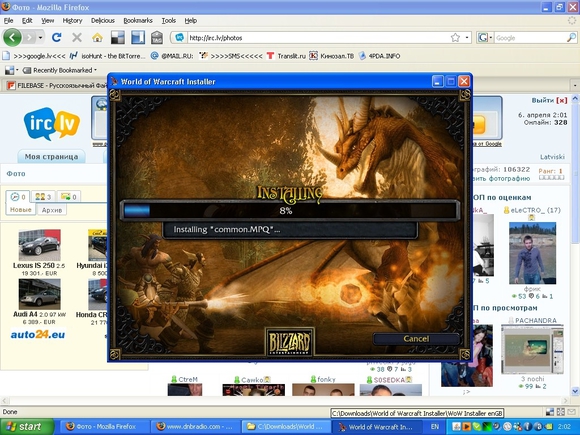The height and width of the screenshot is (435, 580).
Task: Switch to the FILEBASE browser tab
Action: [x=57, y=85]
